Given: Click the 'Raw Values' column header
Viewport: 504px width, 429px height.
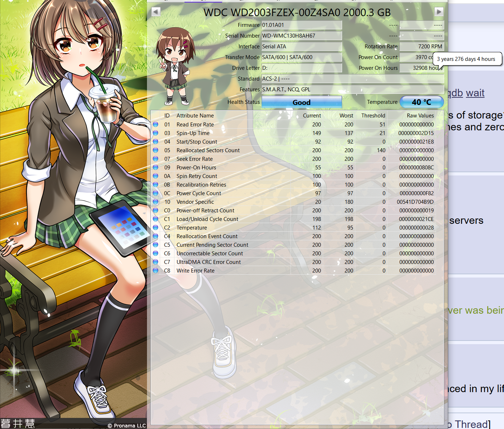Looking at the screenshot, I should click(420, 116).
